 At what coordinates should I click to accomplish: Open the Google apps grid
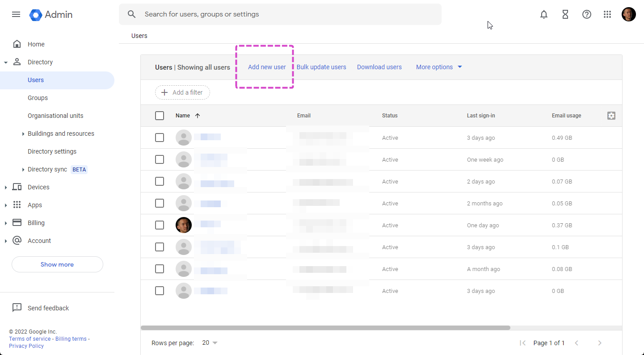(607, 14)
